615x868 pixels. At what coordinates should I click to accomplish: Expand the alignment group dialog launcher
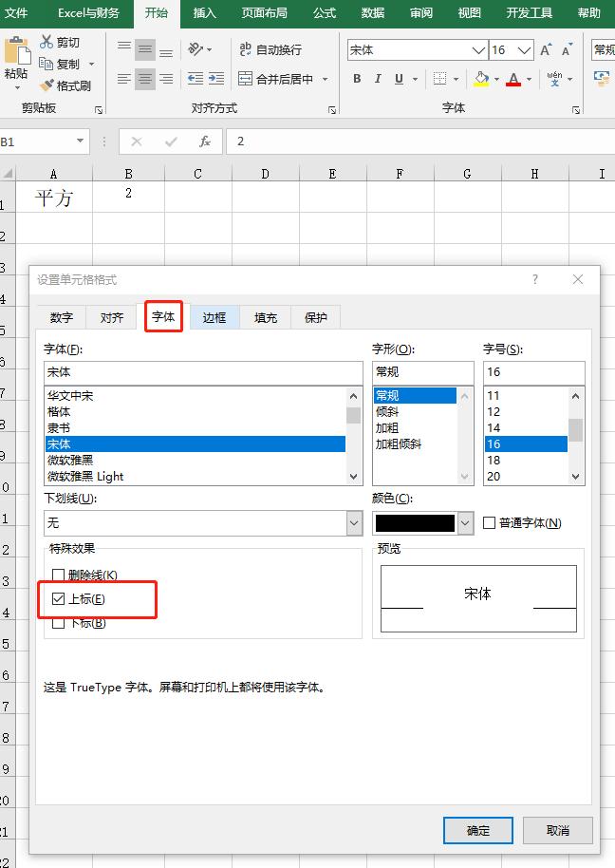(332, 109)
